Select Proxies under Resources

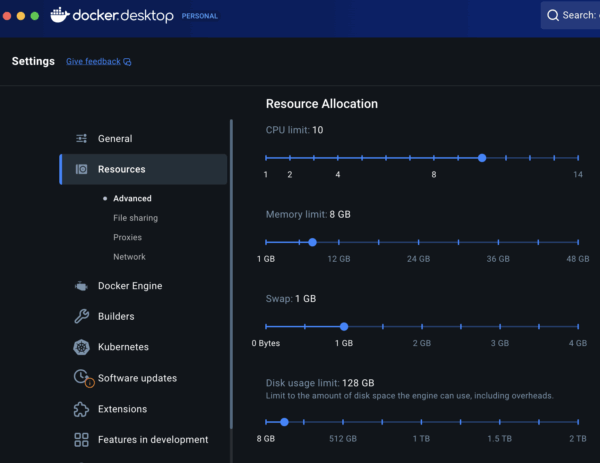point(127,238)
